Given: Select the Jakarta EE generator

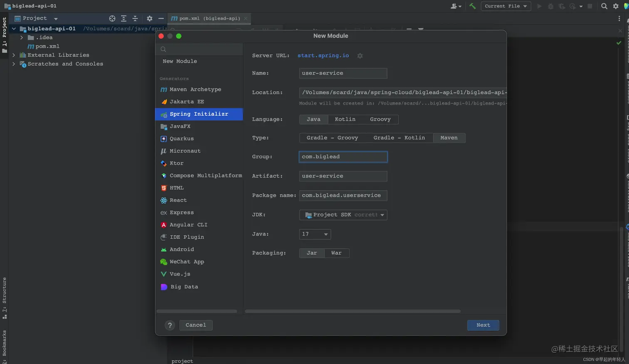Looking at the screenshot, I should click(199, 102).
